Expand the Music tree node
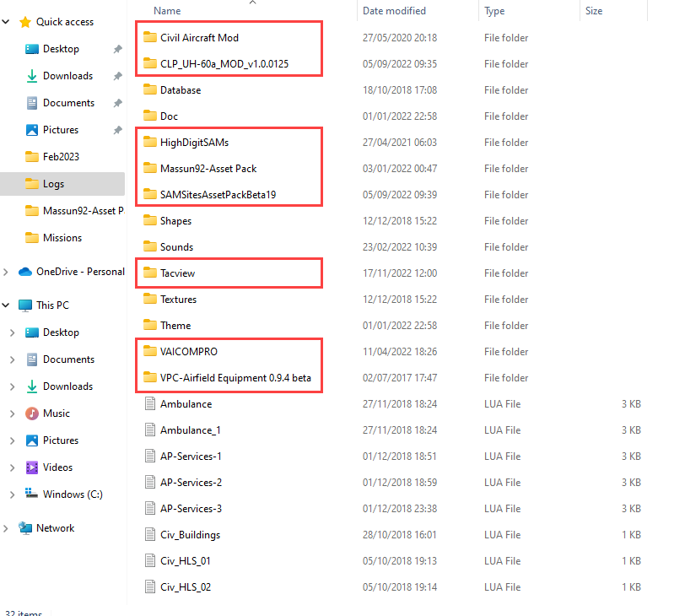Image resolution: width=685 pixels, height=616 pixels. [x=12, y=413]
